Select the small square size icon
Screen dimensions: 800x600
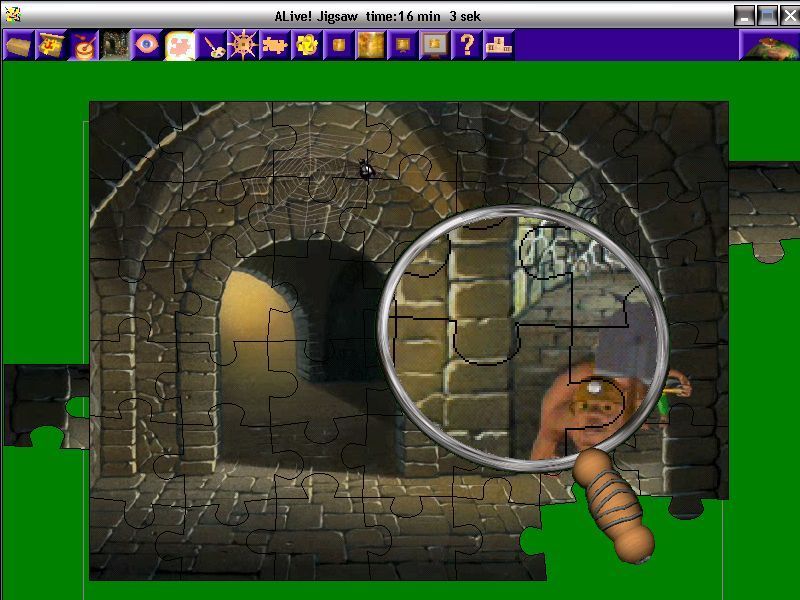tap(339, 45)
